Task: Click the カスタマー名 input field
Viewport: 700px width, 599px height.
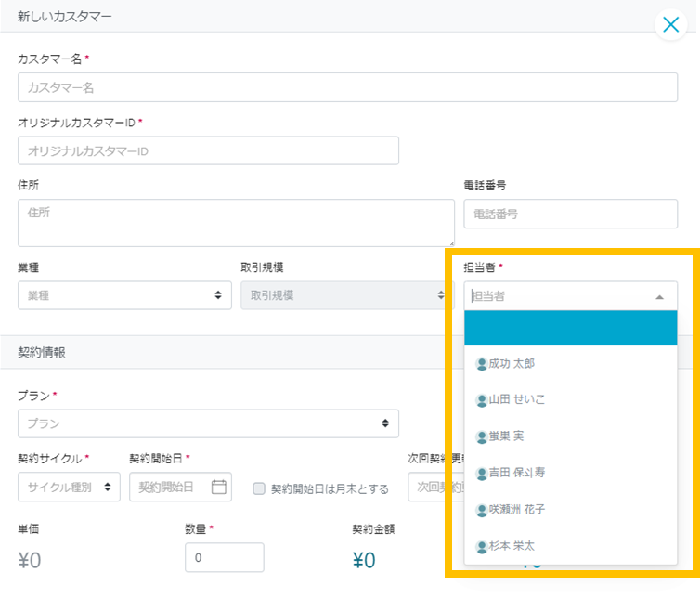Action: tap(347, 87)
